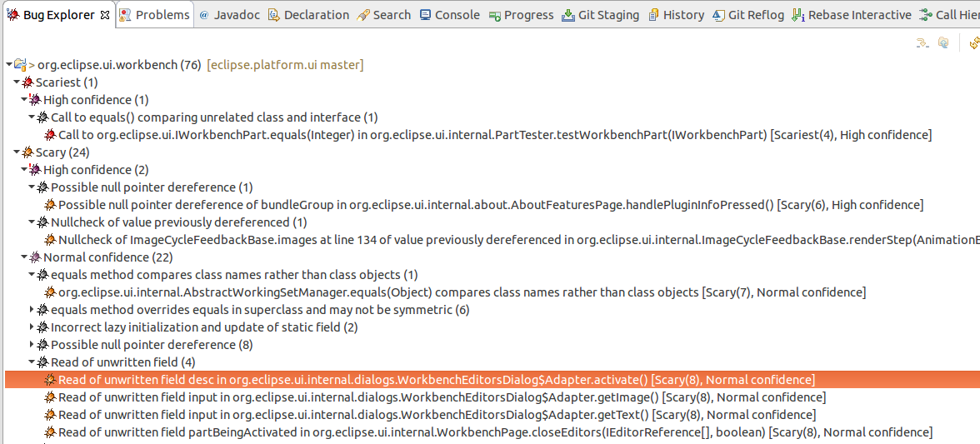Screen dimensions: 980x444
Task: Click the icon beside High confidence (2)
Action: click(35, 169)
